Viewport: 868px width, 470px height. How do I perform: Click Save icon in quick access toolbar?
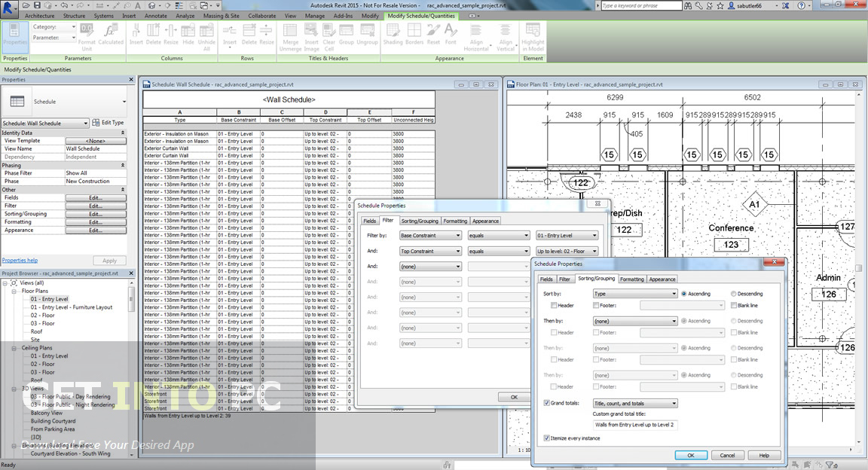(37, 5)
